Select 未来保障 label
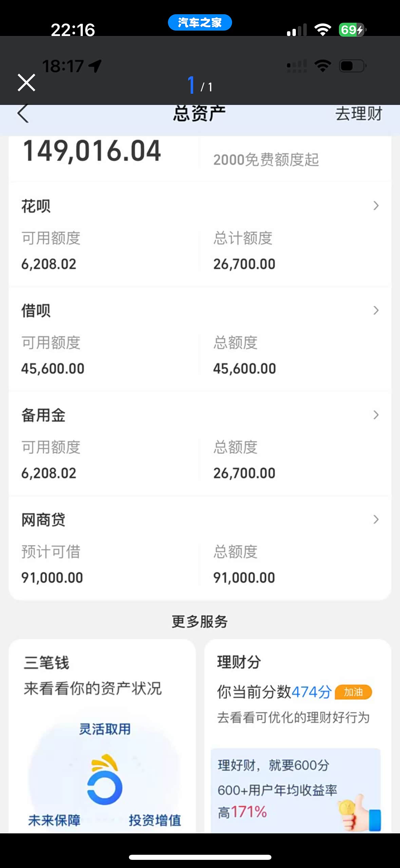 coord(54,820)
